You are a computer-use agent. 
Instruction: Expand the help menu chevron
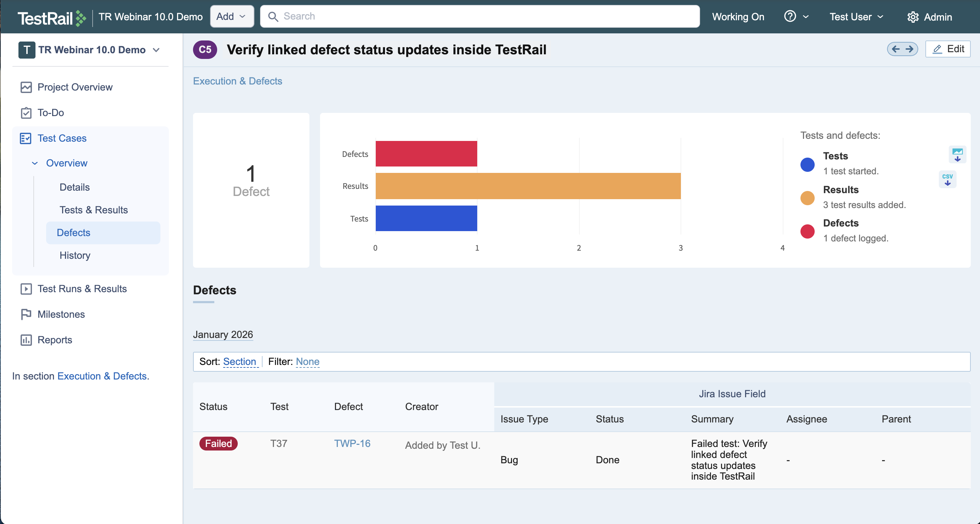[806, 17]
